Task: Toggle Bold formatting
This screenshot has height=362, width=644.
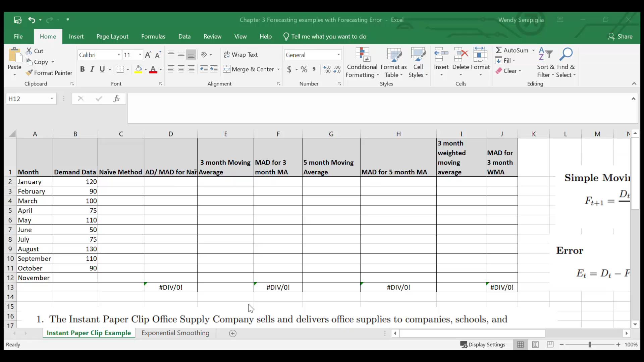Action: (82, 69)
